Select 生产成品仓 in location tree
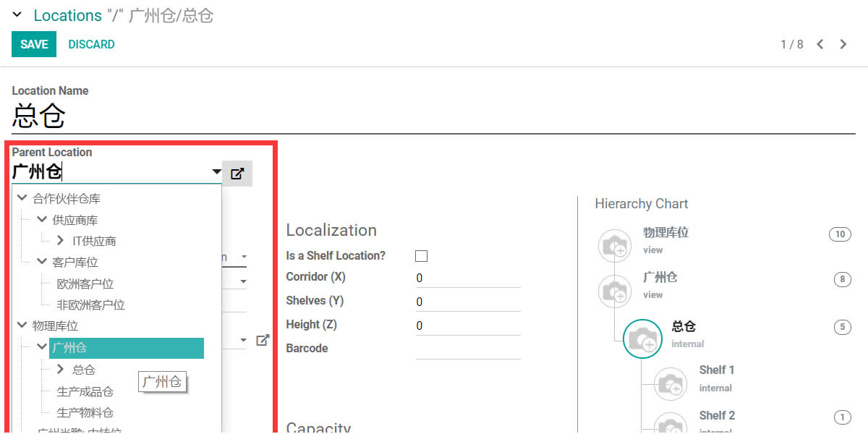The image size is (868, 434). pos(85,391)
